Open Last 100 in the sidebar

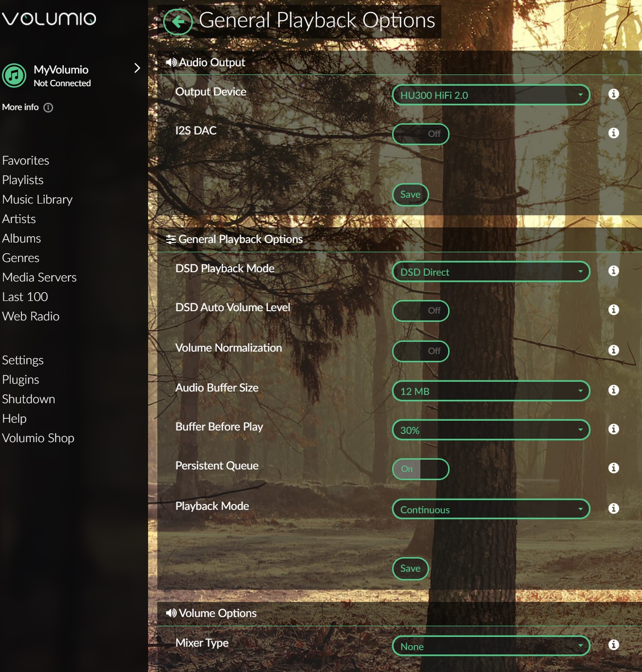(x=25, y=297)
